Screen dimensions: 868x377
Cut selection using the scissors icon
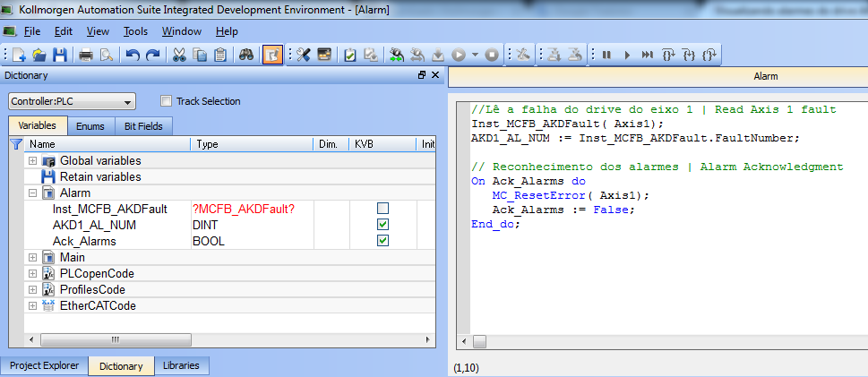click(x=179, y=55)
